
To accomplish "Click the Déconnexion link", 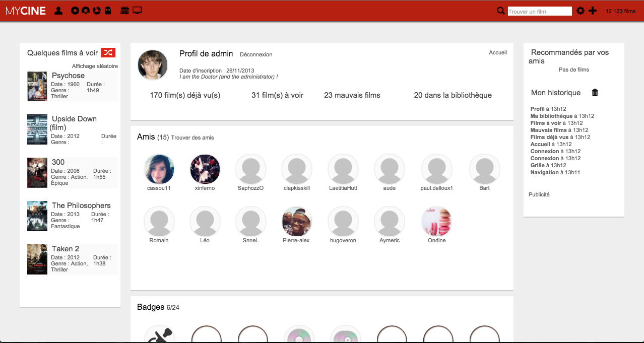I will (256, 54).
